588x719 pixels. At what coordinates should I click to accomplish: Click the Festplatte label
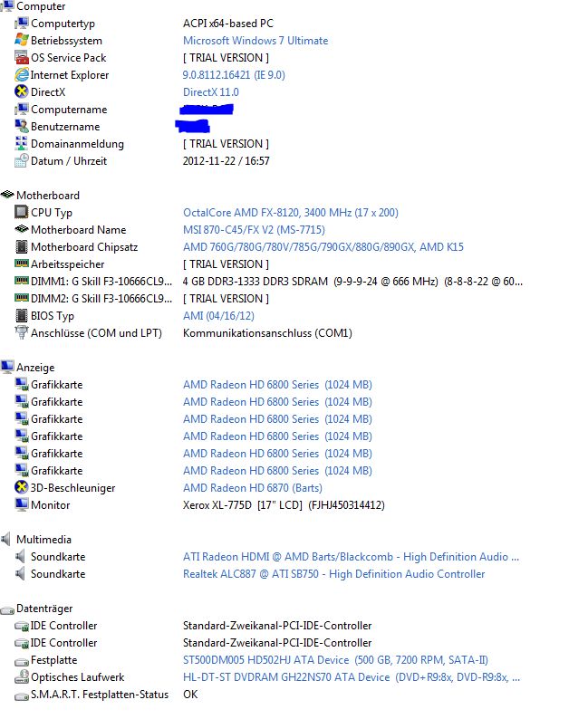[x=53, y=660]
